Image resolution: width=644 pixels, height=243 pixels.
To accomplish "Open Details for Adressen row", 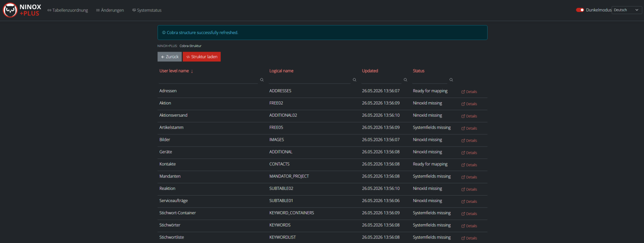I will coord(469,92).
